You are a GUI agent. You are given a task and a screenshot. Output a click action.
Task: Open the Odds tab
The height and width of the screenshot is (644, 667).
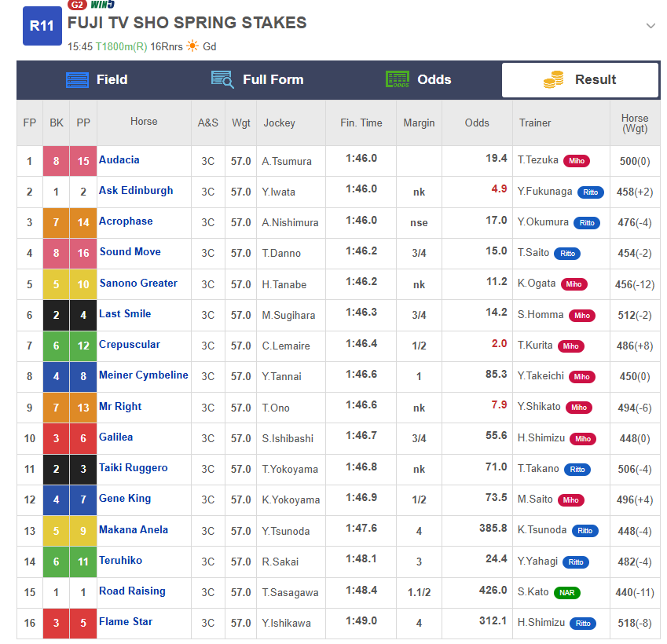click(418, 79)
